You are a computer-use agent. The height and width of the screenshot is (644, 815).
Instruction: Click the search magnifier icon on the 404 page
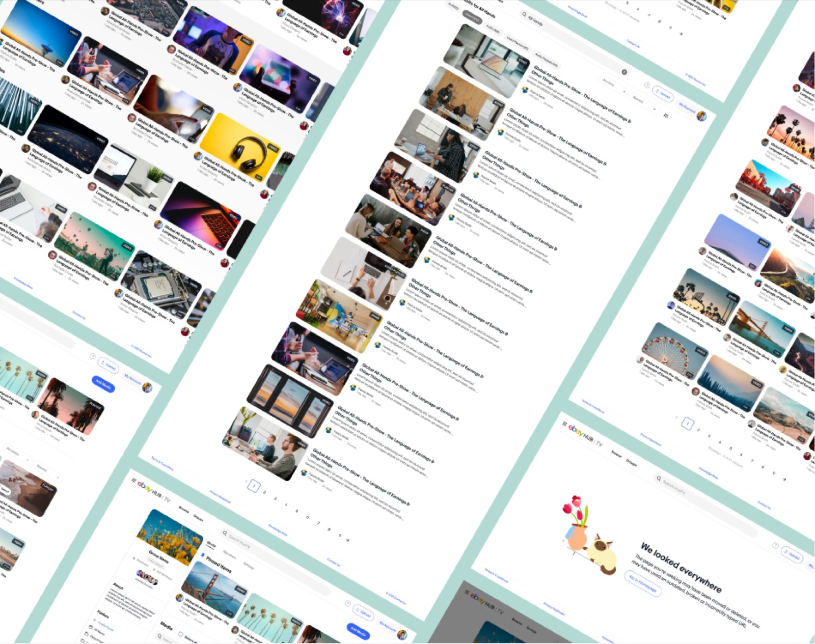pos(659,479)
